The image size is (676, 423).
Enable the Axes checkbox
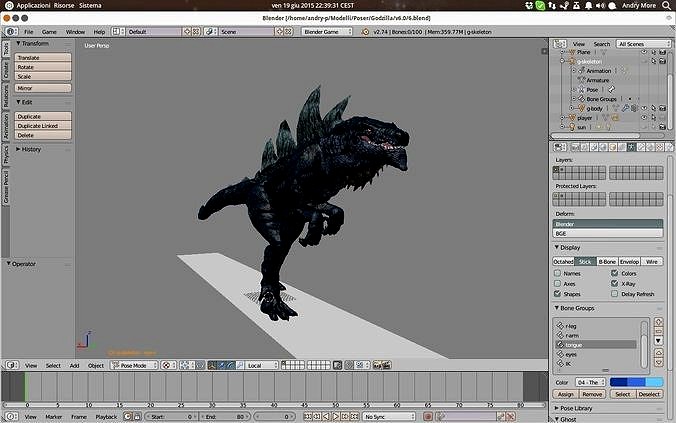pyautogui.click(x=557, y=284)
